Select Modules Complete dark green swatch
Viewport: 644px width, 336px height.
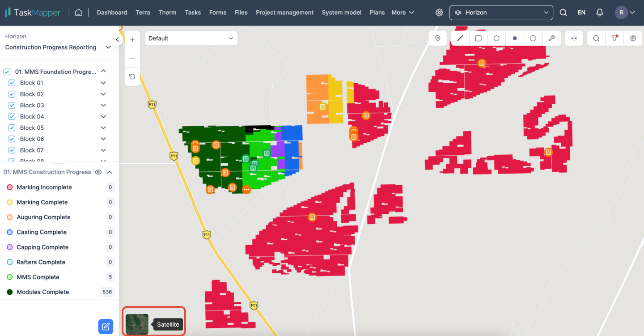[10, 292]
